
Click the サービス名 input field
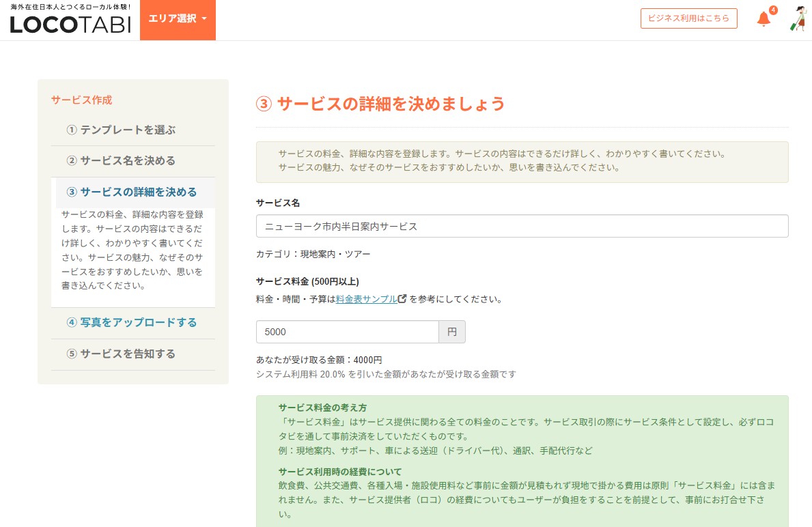[x=522, y=226]
